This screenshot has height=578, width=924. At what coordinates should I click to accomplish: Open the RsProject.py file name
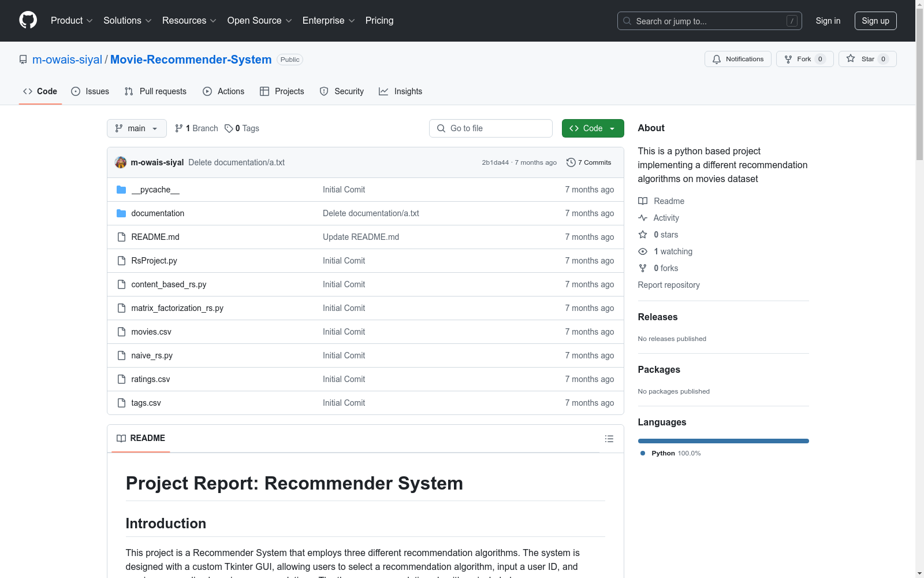[154, 261]
